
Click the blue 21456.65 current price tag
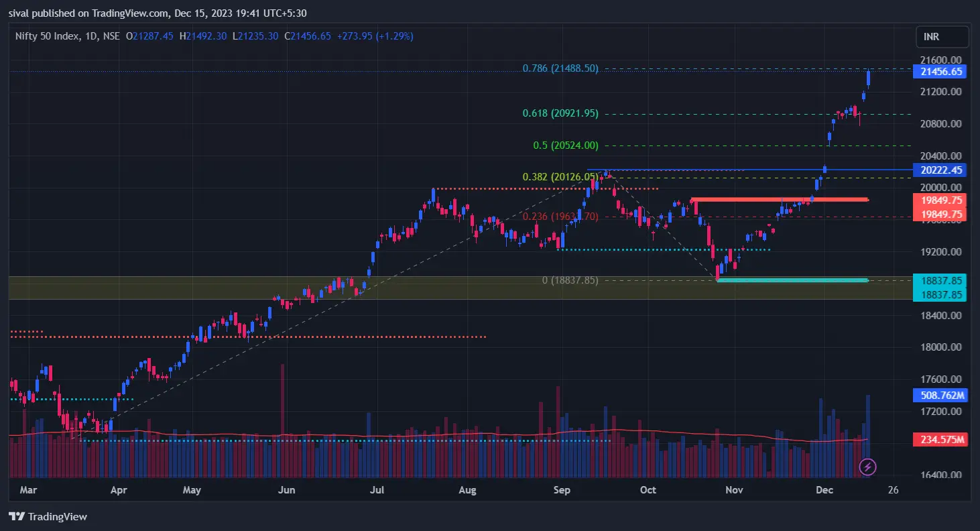pos(941,72)
